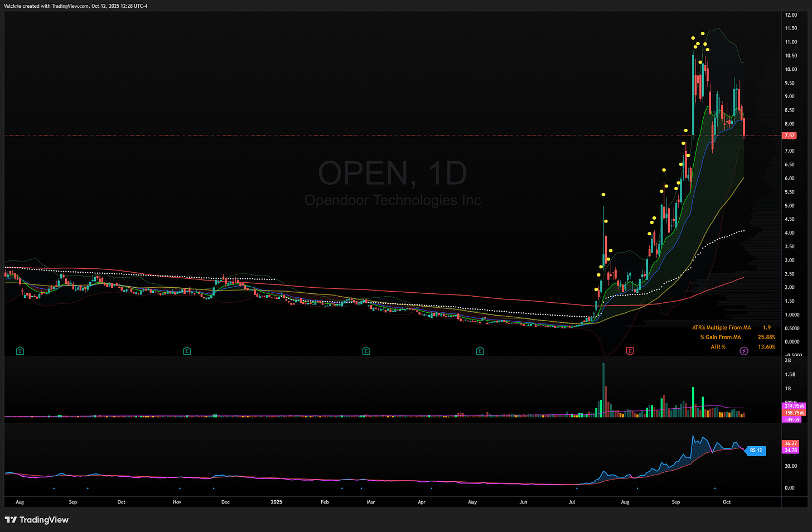Click the 2B volume axis label
Viewport: 812px width, 532px height.
pyautogui.click(x=788, y=361)
